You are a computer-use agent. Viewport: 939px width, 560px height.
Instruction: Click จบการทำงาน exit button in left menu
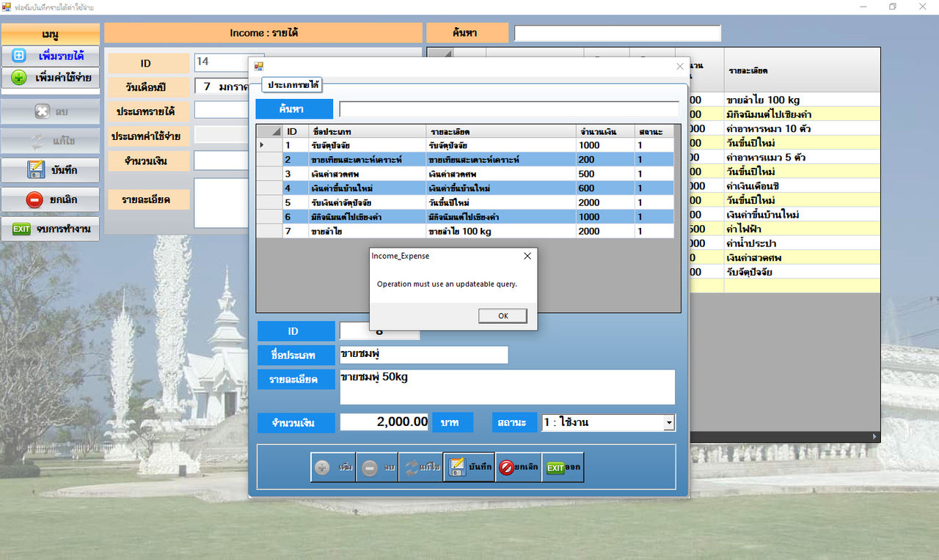coord(50,229)
